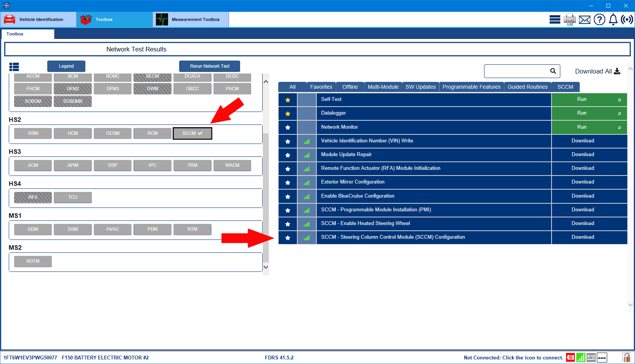This screenshot has width=635, height=364.
Task: Click the right panel scroll down arrow
Action: (630, 305)
